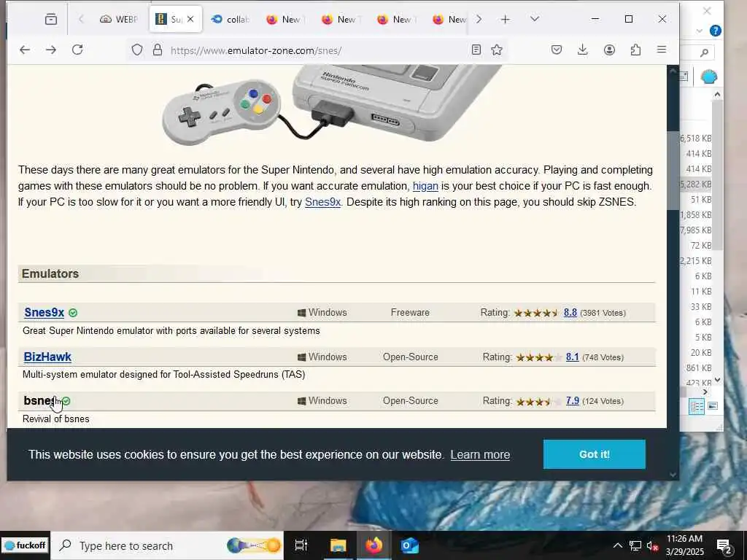The width and height of the screenshot is (747, 560).
Task: Click bsnes verified checkmark badge
Action: pyautogui.click(x=66, y=402)
